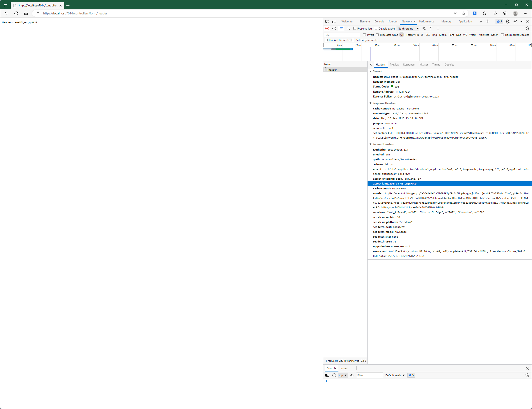Click the export HAR download icon
The height and width of the screenshot is (409, 532).
pyautogui.click(x=438, y=28)
